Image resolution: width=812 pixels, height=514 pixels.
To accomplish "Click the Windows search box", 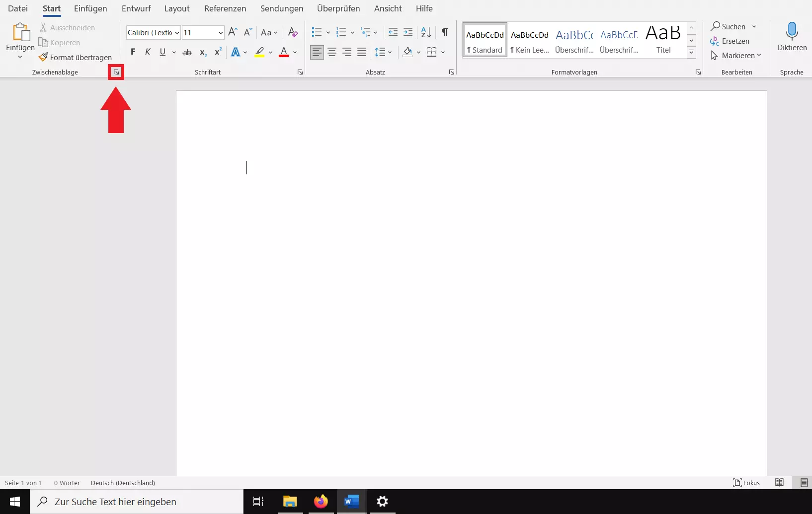I will pyautogui.click(x=137, y=502).
